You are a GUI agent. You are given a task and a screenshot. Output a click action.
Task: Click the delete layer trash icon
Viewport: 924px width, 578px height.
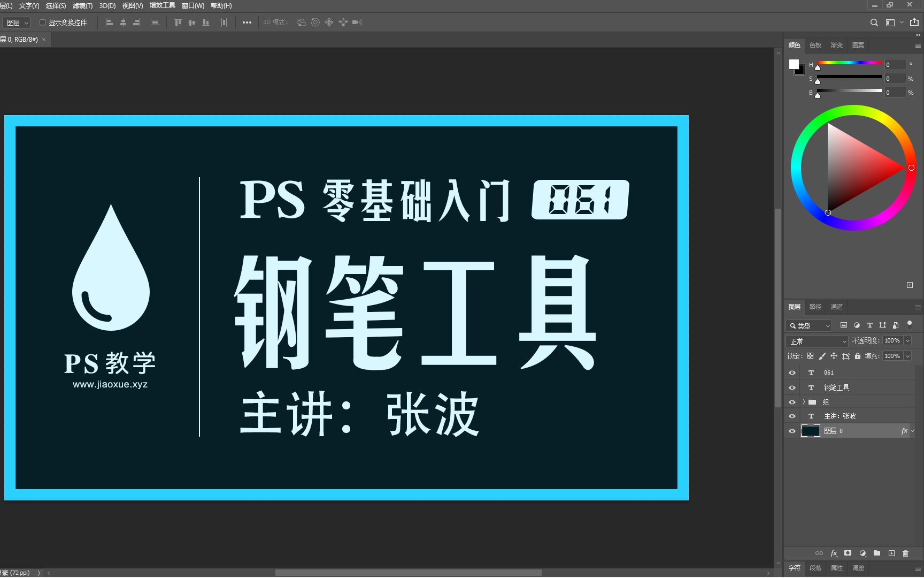point(905,553)
